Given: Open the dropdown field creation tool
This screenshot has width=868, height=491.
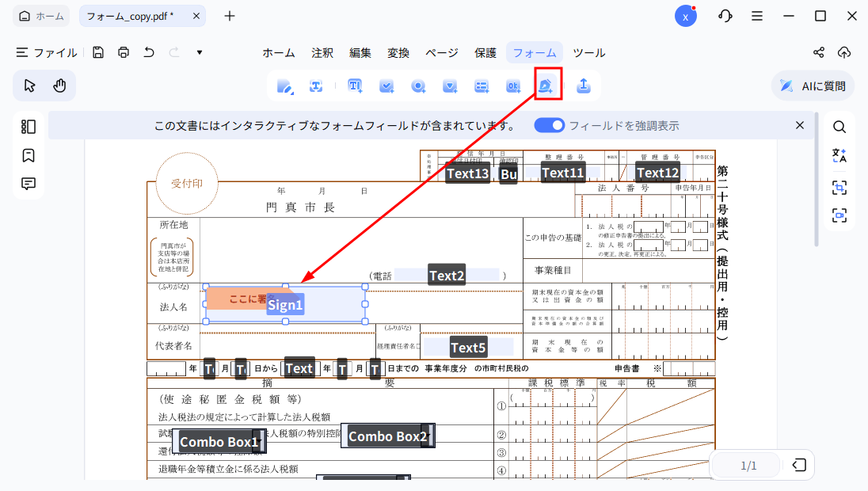Looking at the screenshot, I should point(450,86).
